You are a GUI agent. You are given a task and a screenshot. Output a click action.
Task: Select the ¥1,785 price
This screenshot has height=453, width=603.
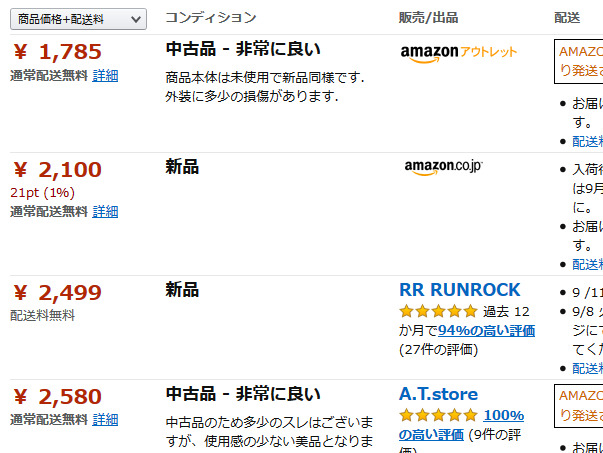[57, 52]
